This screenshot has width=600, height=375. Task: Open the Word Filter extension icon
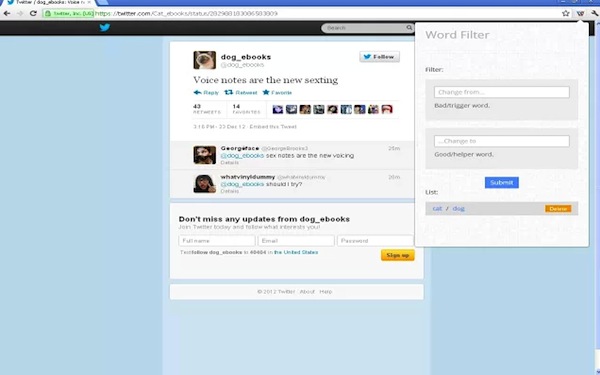click(580, 13)
